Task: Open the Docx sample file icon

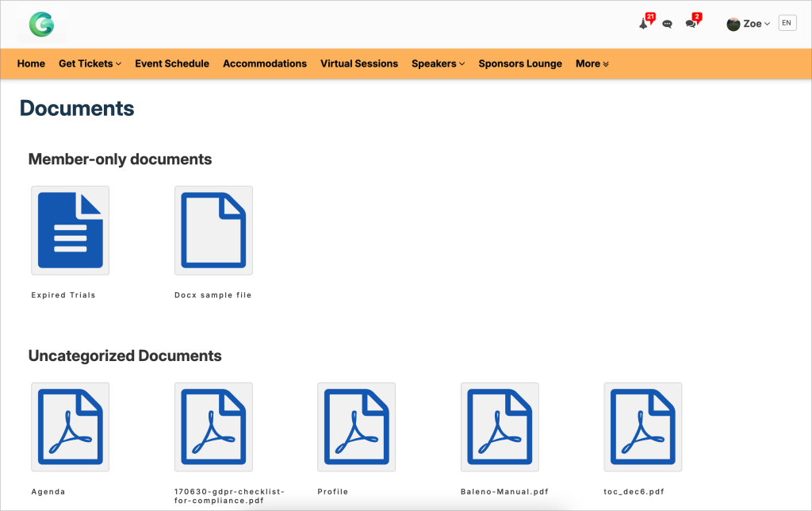Action: [x=213, y=230]
